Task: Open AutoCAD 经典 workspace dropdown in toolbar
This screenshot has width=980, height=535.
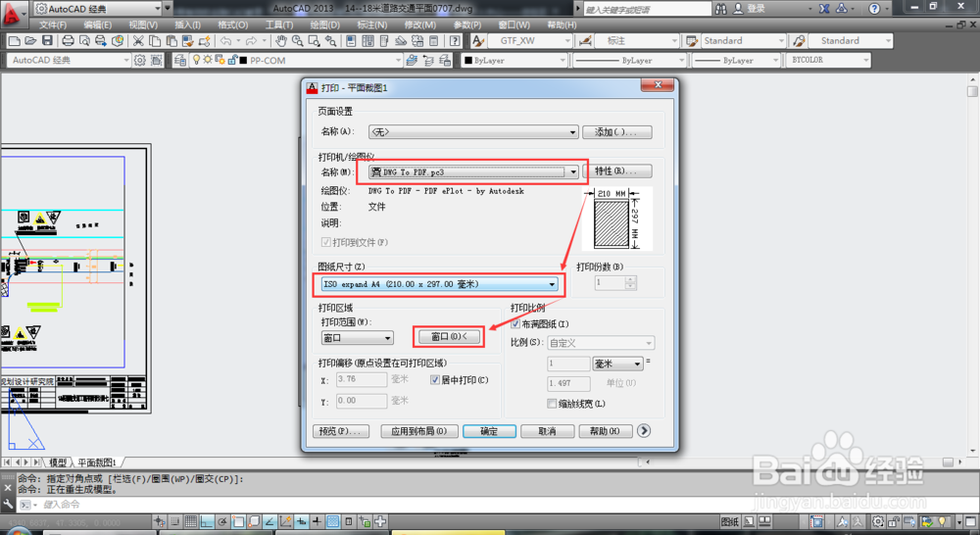Action: [x=70, y=60]
